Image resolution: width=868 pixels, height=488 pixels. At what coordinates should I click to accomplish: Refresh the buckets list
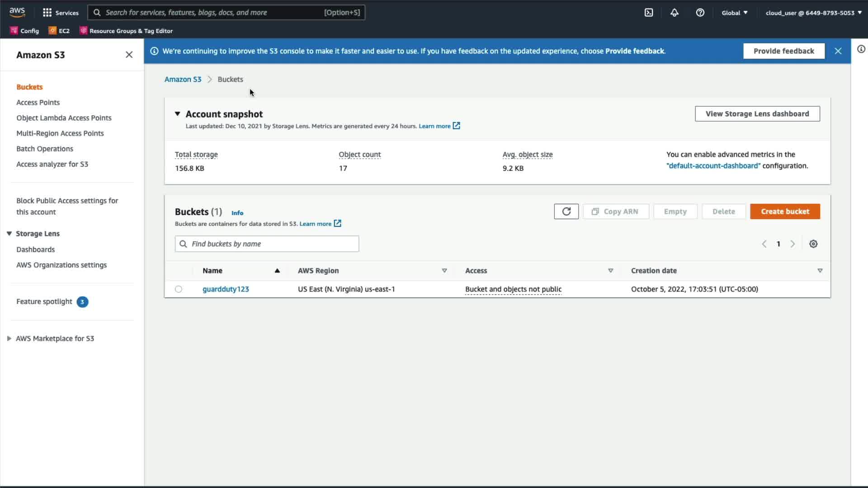[566, 211]
